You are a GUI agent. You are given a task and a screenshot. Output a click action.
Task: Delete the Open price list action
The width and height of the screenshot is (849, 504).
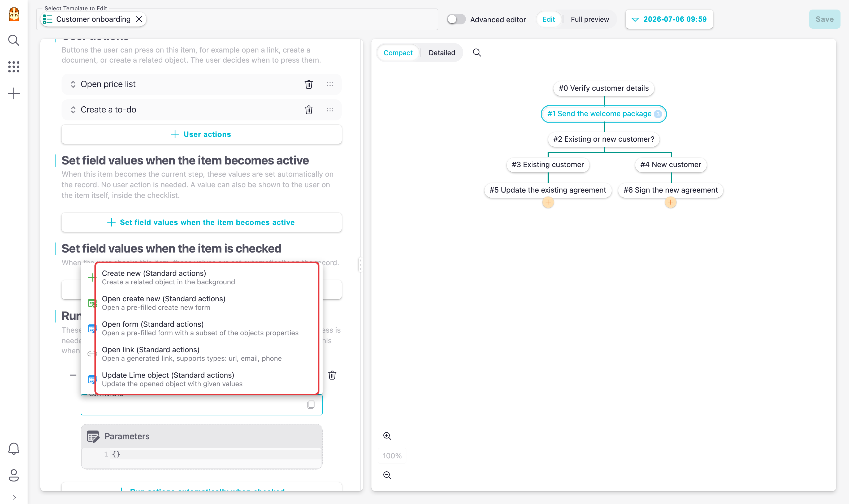pos(308,84)
